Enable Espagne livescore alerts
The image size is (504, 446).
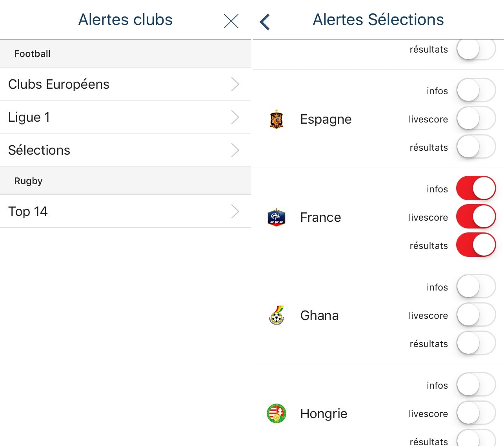(476, 119)
